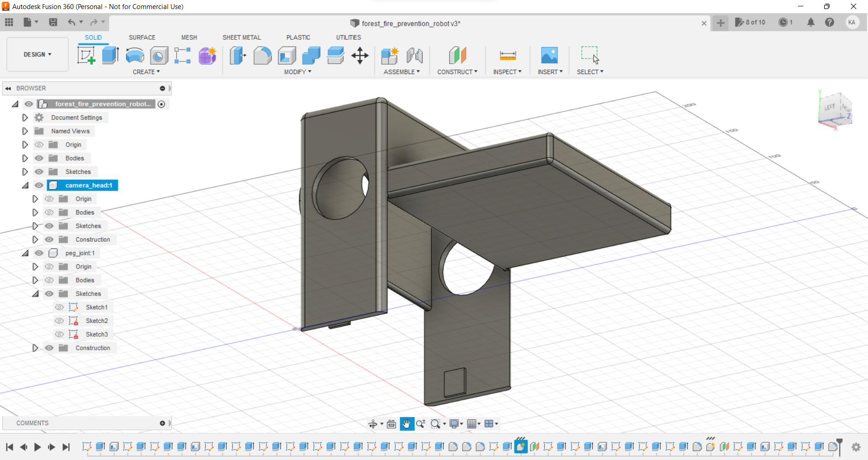Select the Revolve tool

coord(134,55)
